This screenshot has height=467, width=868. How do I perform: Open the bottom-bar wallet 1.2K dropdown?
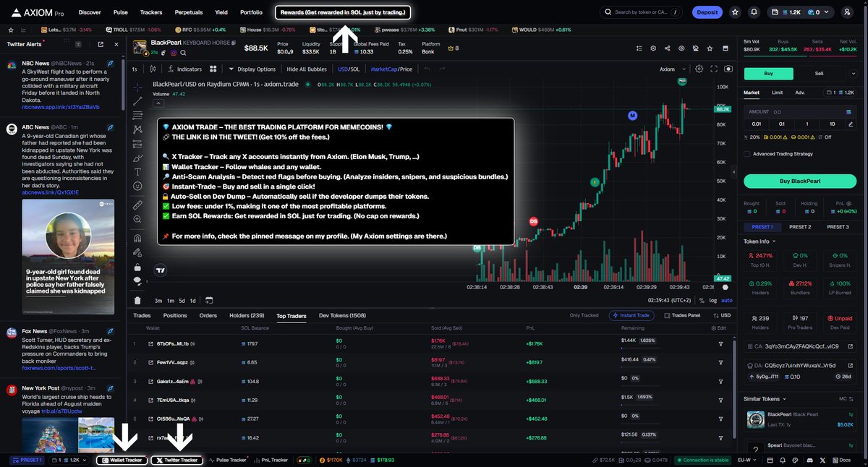(70, 460)
